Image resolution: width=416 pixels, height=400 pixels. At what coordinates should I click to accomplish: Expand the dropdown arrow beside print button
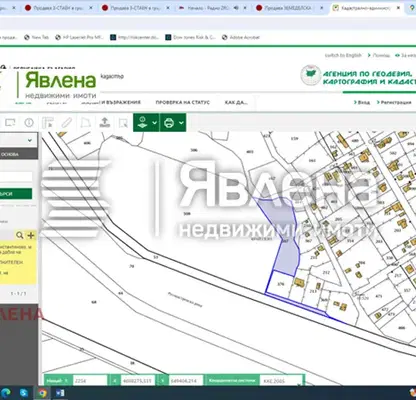[181, 123]
